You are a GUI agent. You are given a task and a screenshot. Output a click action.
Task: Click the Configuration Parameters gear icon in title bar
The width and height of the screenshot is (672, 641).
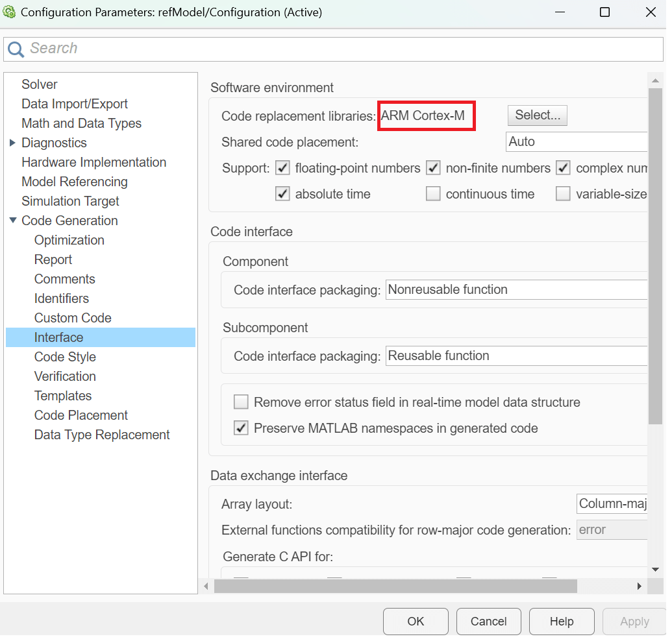point(10,12)
